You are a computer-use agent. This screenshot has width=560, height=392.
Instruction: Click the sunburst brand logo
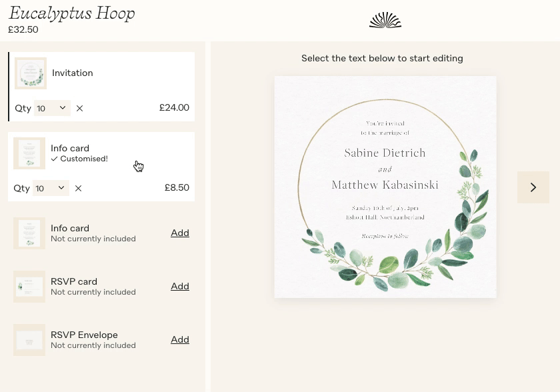click(385, 20)
